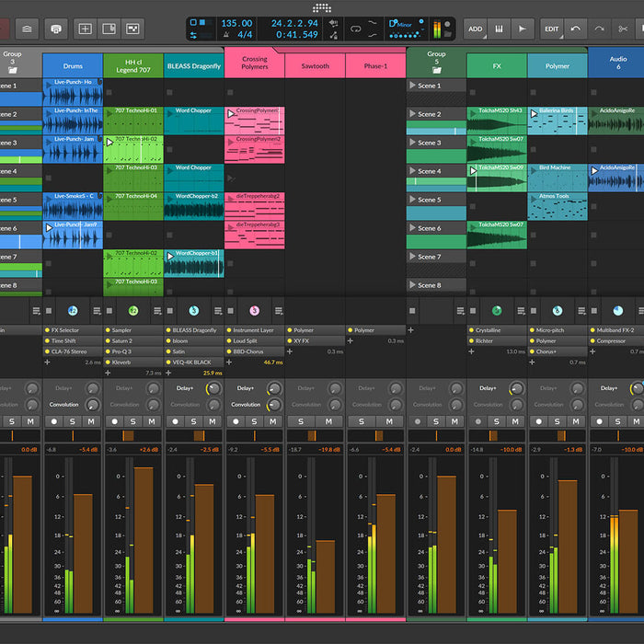Click the tempo field showing 135.00
Image resolution: width=644 pixels, height=644 pixels.
pyautogui.click(x=236, y=23)
